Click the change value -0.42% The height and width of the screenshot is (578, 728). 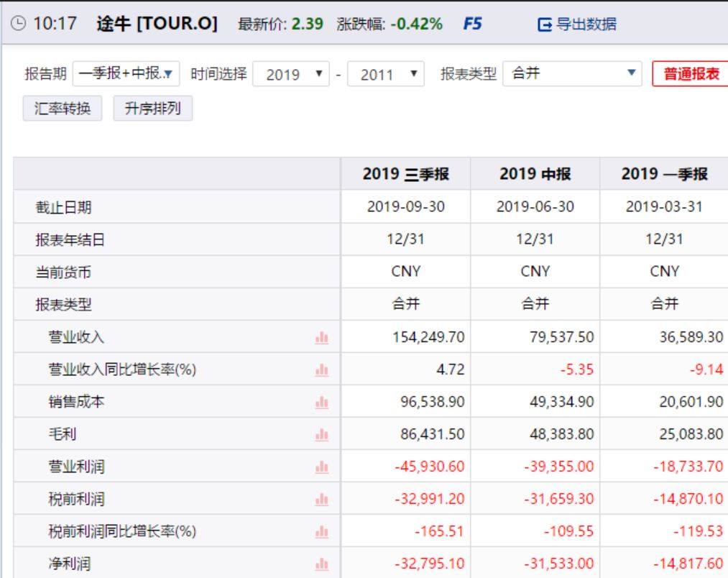(417, 24)
